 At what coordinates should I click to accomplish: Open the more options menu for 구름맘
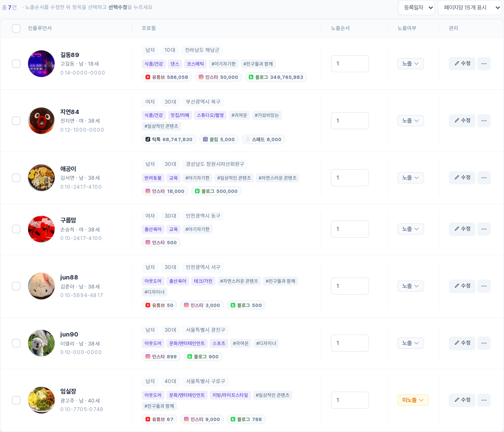point(484,229)
